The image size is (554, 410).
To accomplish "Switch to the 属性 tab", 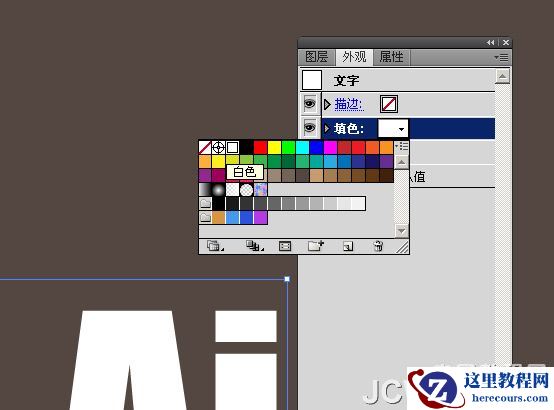I will 391,57.
